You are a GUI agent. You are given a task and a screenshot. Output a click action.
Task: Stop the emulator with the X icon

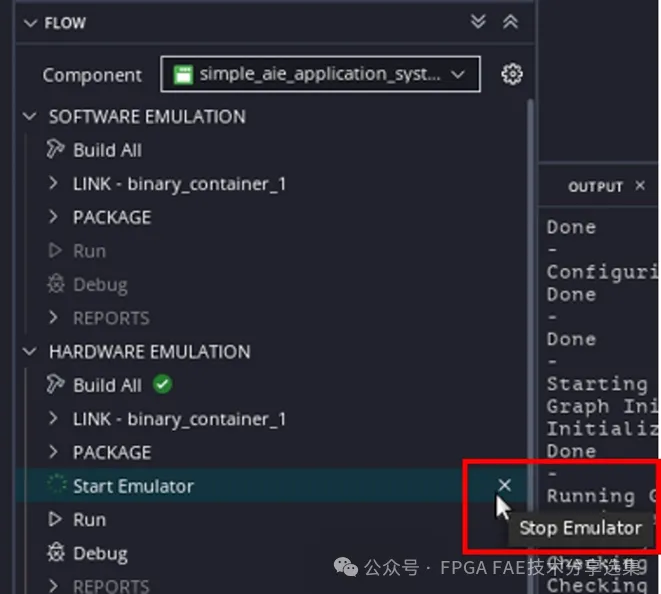point(504,485)
